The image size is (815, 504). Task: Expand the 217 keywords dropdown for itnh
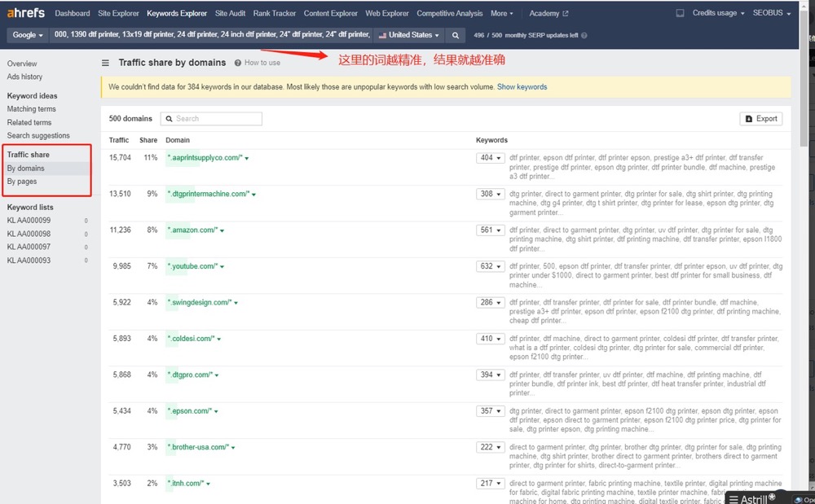tap(490, 484)
